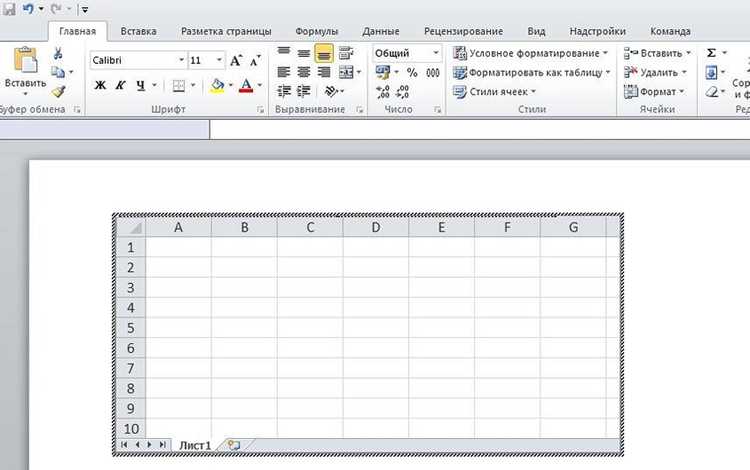Image resolution: width=750 pixels, height=470 pixels.
Task: Align text to top of cell
Action: tap(284, 53)
